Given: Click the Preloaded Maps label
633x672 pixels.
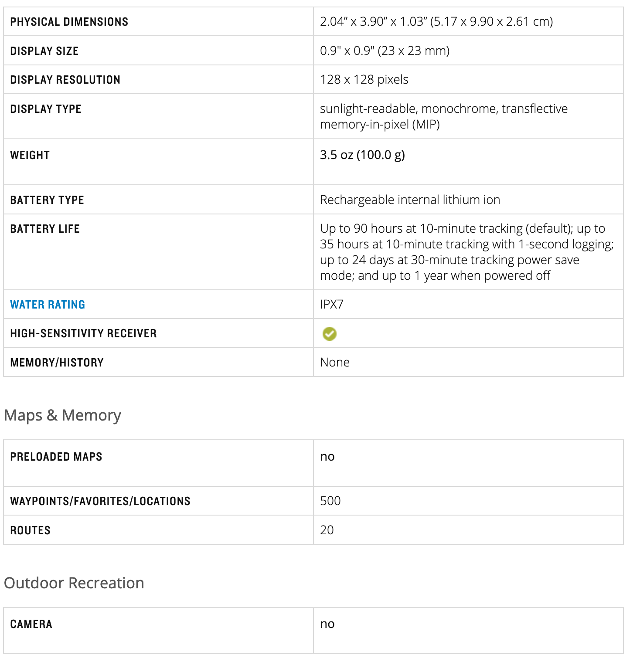Looking at the screenshot, I should click(56, 457).
